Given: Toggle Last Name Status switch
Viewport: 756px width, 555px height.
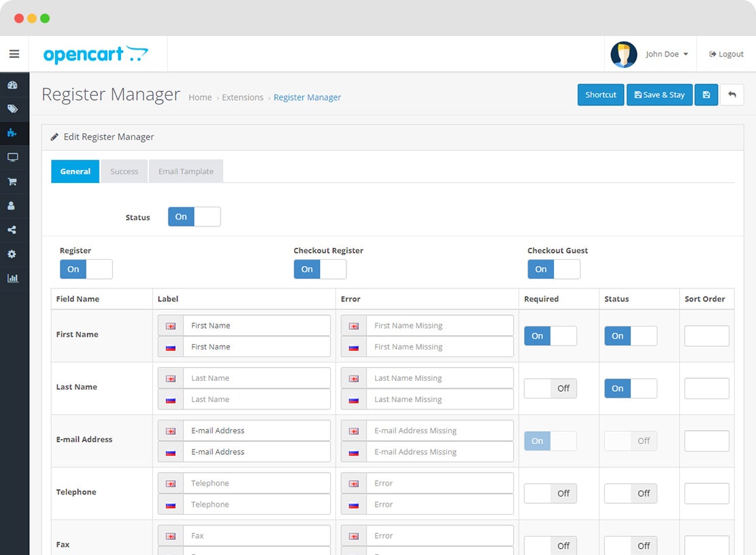Looking at the screenshot, I should [x=631, y=388].
